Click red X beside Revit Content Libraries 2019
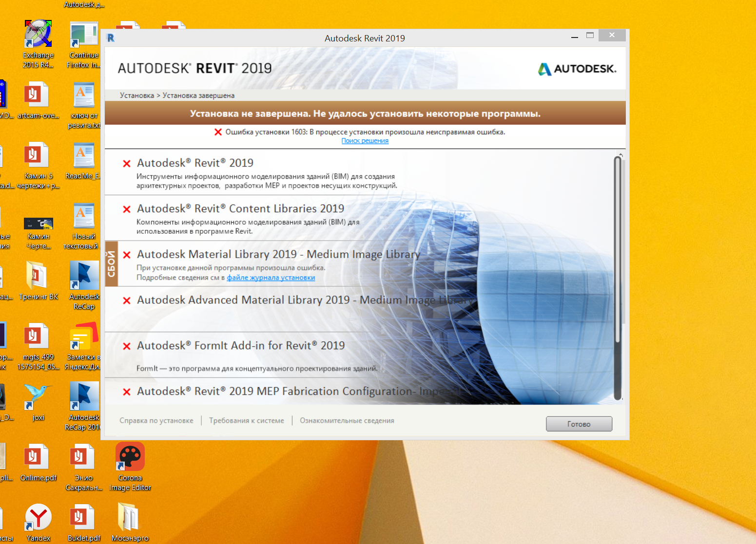Screen dimensions: 756x544 pyautogui.click(x=127, y=209)
